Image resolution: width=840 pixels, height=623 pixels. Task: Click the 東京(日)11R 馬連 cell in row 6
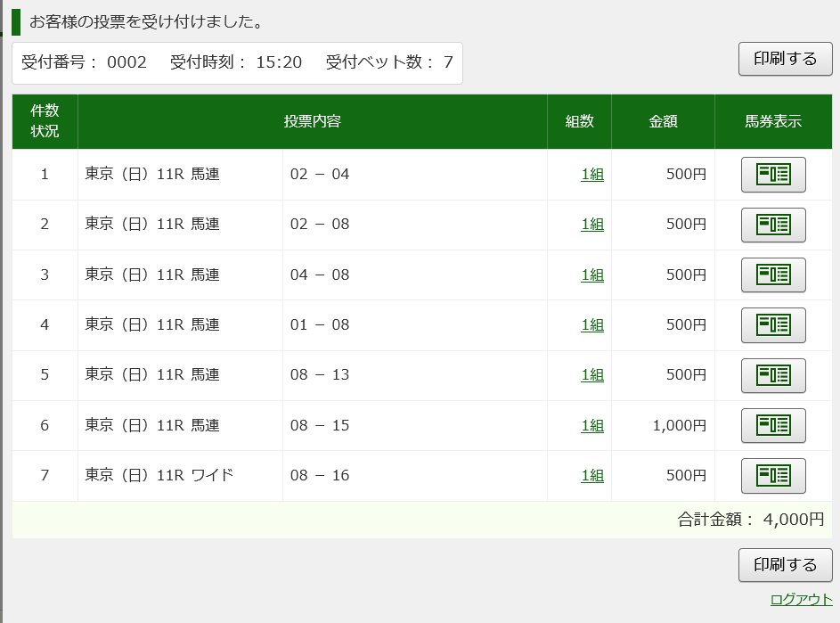coord(180,425)
